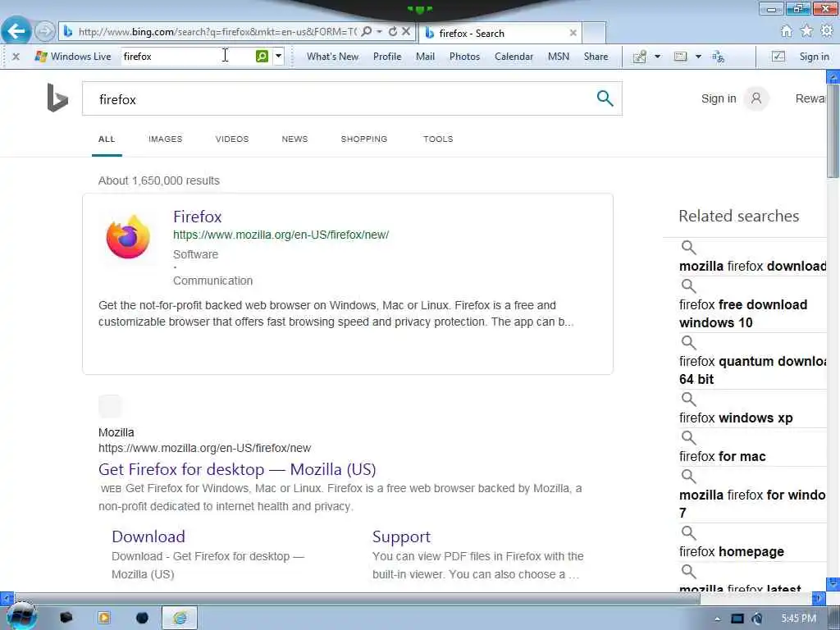Click magnifier icon above 'firefox windows xp'
The width and height of the screenshot is (840, 630).
click(x=688, y=399)
